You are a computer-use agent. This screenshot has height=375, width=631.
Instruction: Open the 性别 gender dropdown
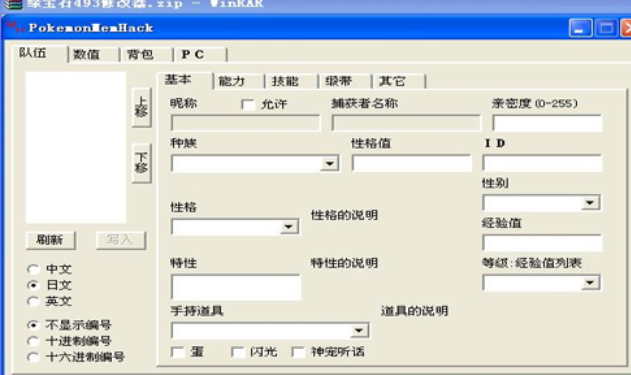(590, 203)
